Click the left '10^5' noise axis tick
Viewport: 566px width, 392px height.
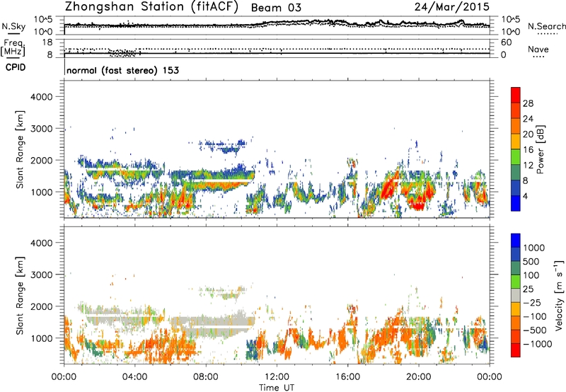[43, 19]
